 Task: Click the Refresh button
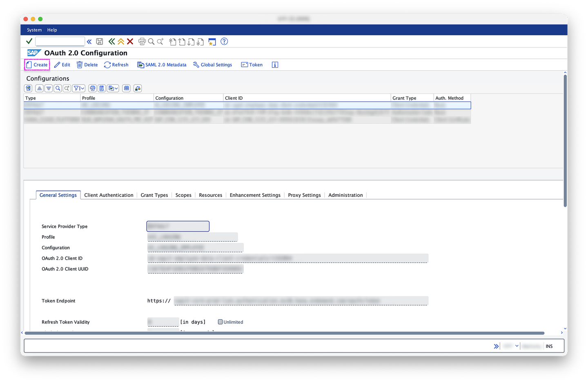point(116,65)
